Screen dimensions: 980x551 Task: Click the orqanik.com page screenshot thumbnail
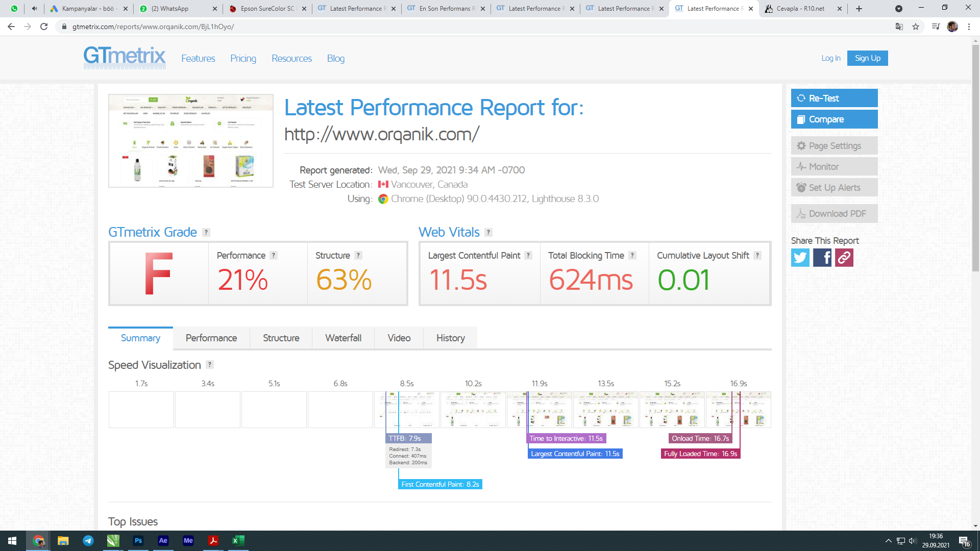[x=191, y=141]
